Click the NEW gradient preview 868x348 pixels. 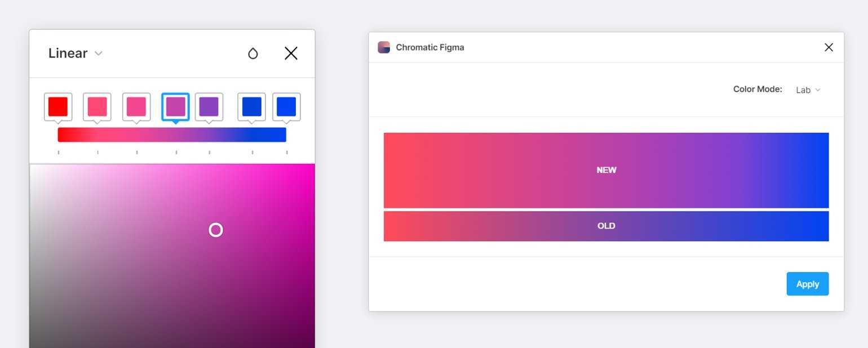click(x=606, y=170)
